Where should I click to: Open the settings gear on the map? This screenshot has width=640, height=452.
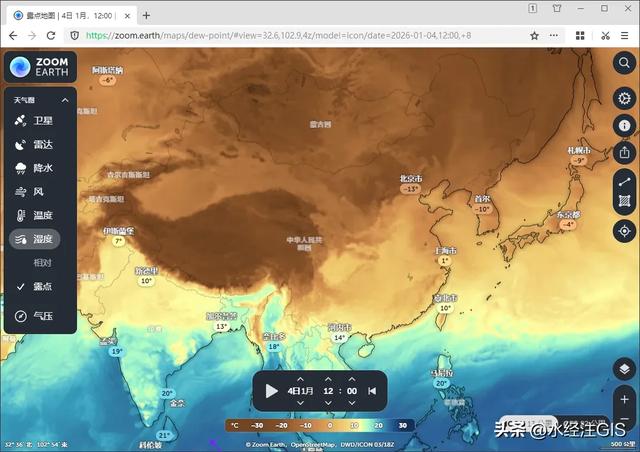[x=624, y=98]
